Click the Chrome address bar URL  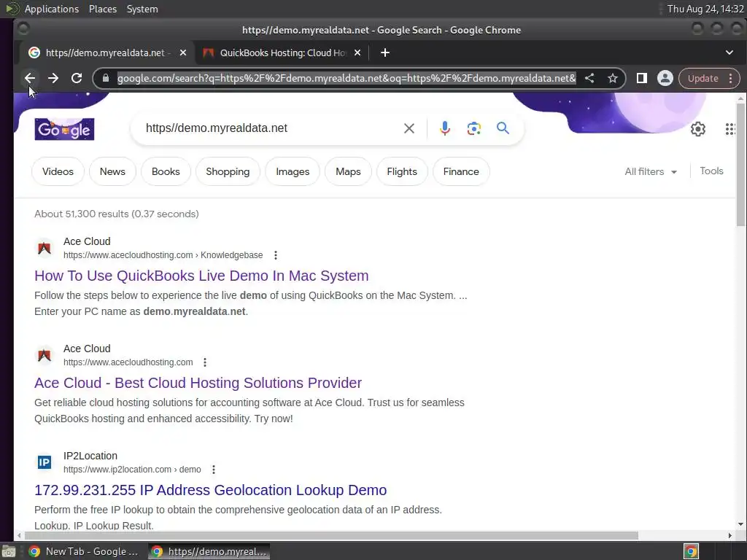pyautogui.click(x=347, y=78)
